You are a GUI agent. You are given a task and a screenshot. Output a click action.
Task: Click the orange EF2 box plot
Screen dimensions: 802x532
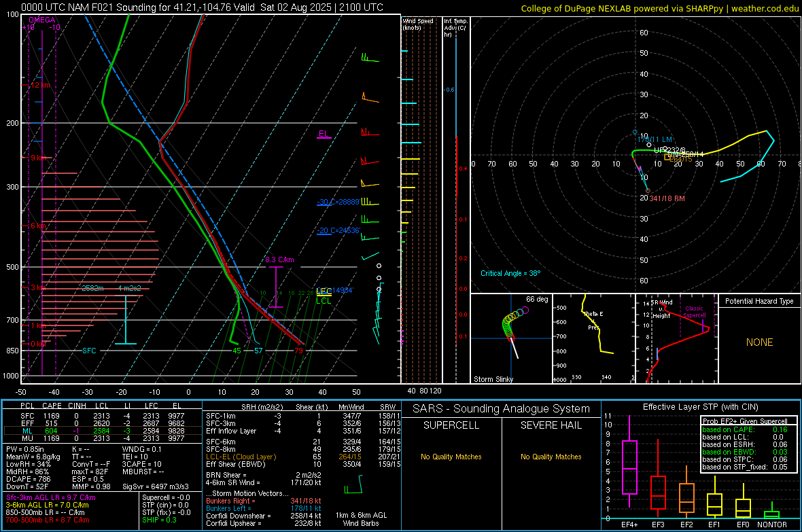point(686,493)
